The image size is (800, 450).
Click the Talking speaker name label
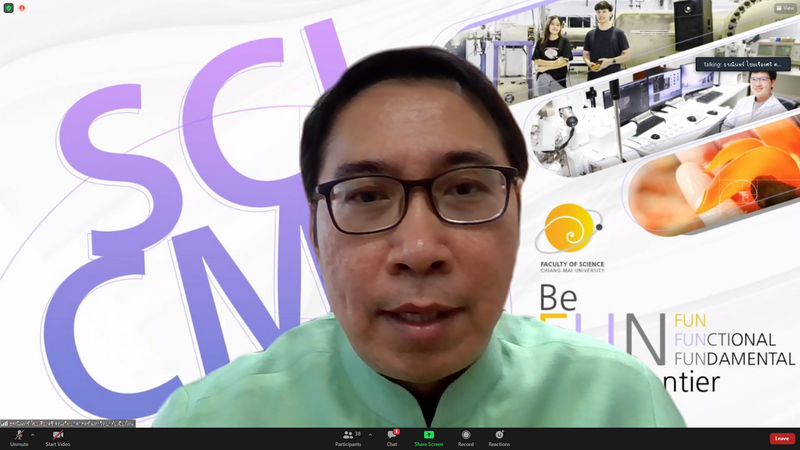[x=743, y=64]
